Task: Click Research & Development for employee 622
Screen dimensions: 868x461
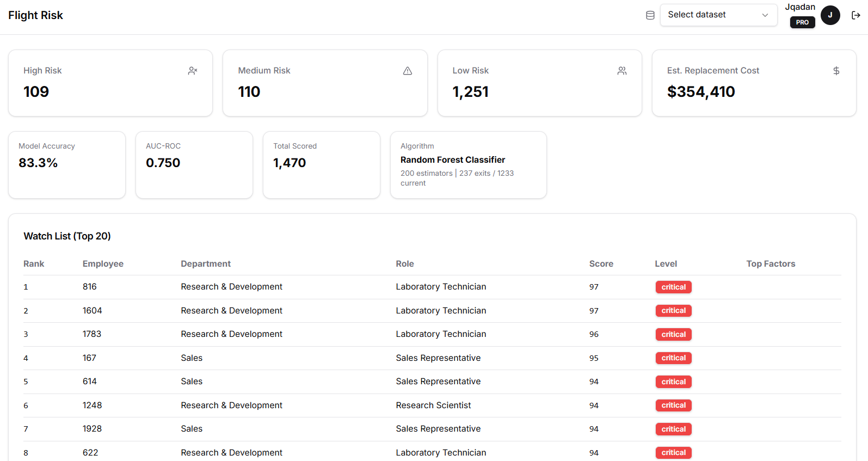Action: pos(231,452)
